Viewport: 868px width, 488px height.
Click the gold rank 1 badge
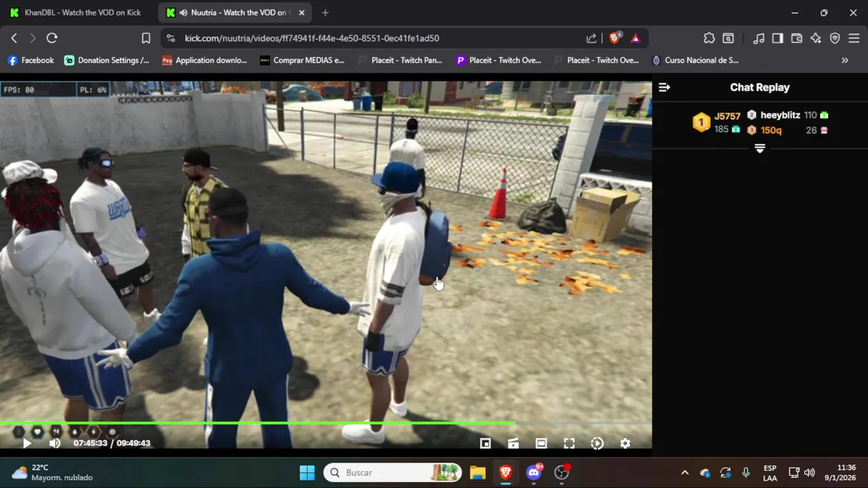(x=701, y=123)
